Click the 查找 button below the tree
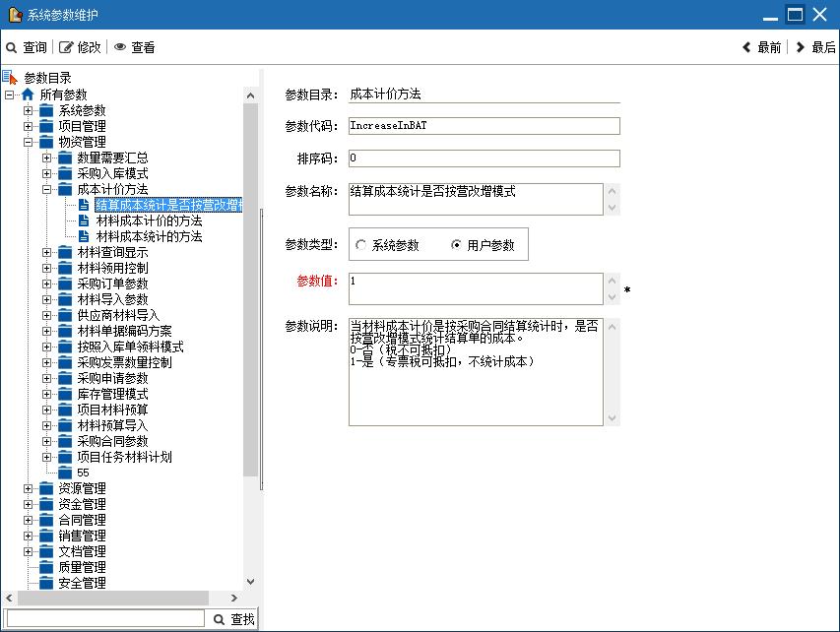Viewport: 840px width, 632px height. coord(233,619)
